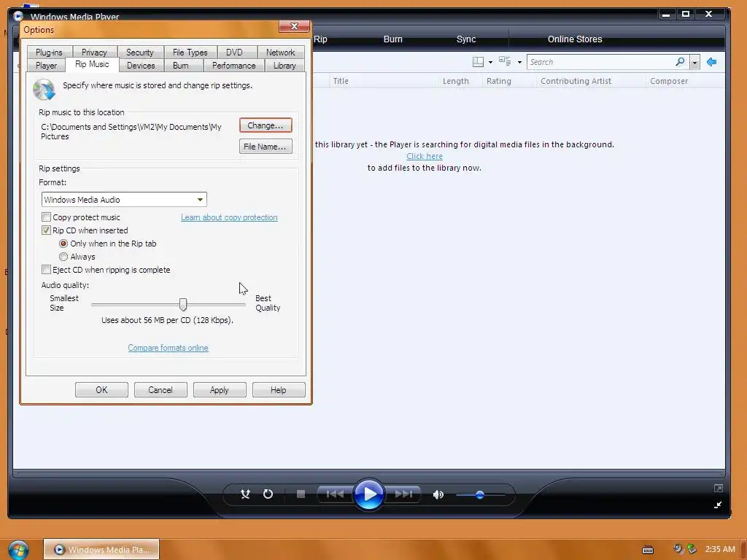The height and width of the screenshot is (560, 747).
Task: Click in the library Search field
Action: [600, 62]
